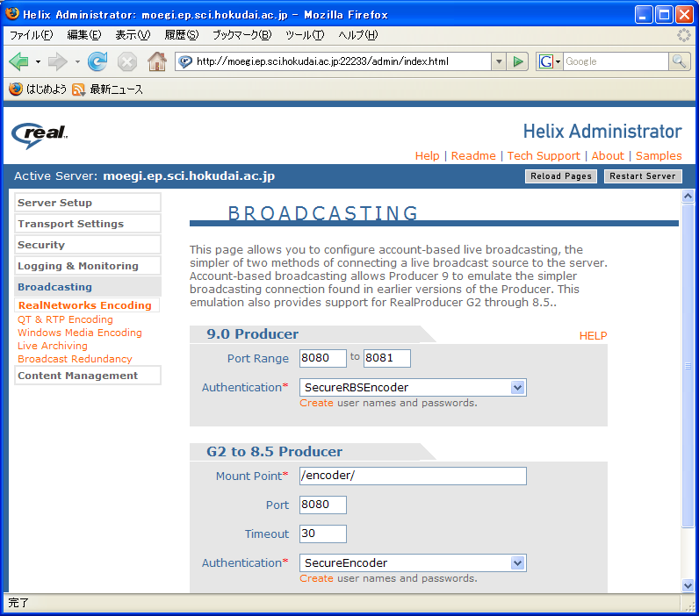Go to the browser Home icon
The height and width of the screenshot is (616, 699).
pyautogui.click(x=157, y=61)
